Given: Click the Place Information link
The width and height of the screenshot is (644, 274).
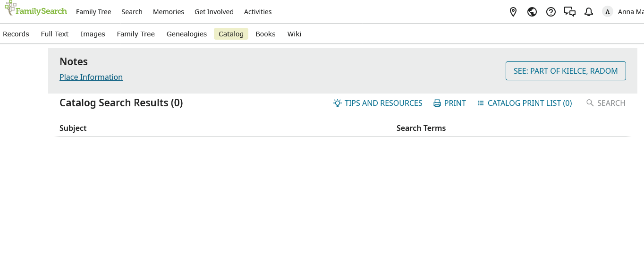Looking at the screenshot, I should pyautogui.click(x=91, y=77).
